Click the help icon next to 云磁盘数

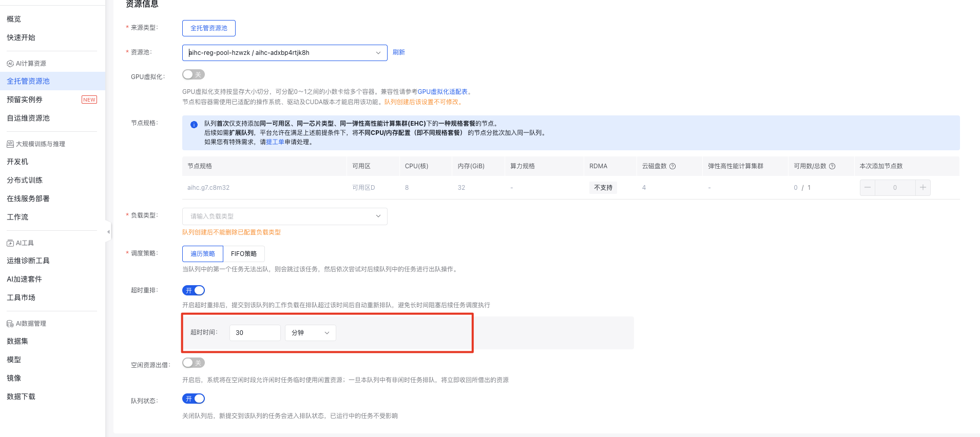click(672, 166)
